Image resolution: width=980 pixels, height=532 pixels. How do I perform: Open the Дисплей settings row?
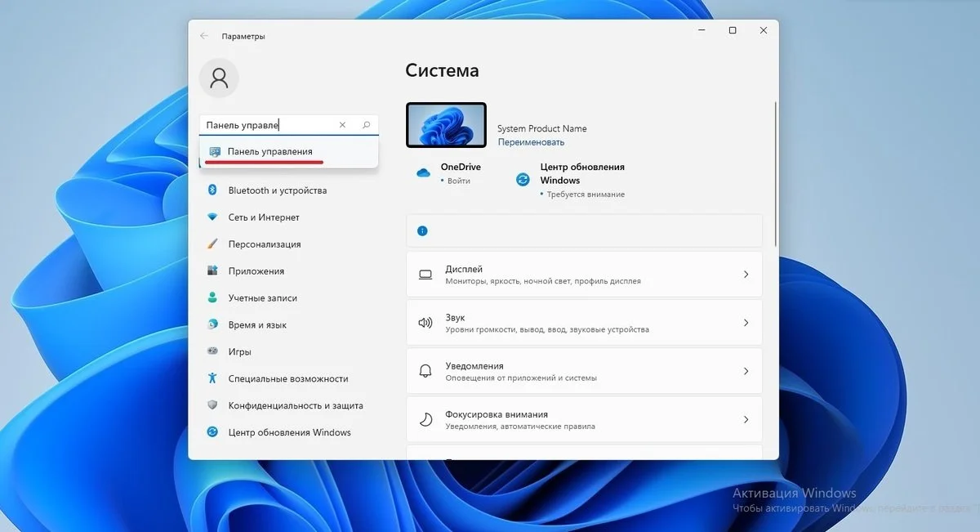tap(584, 275)
